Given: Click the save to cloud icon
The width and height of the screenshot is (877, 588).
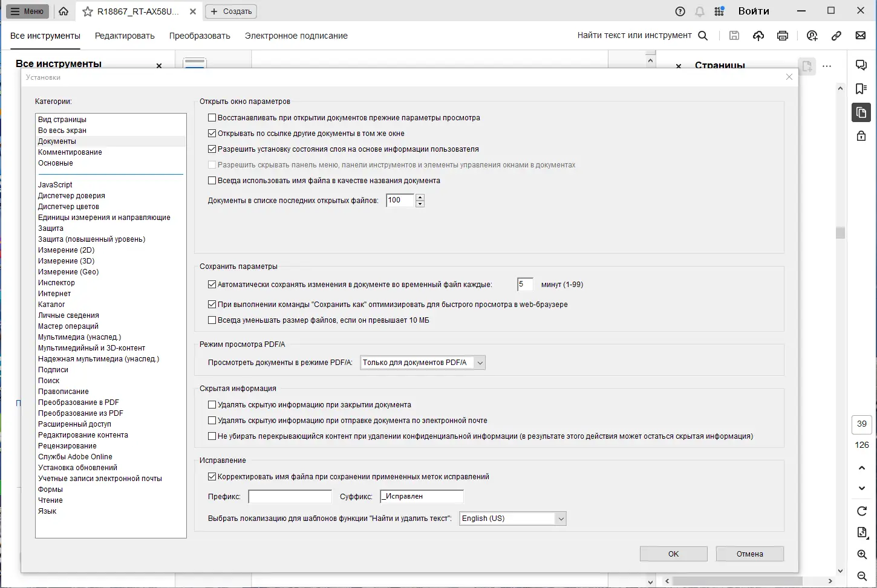Looking at the screenshot, I should click(x=758, y=36).
